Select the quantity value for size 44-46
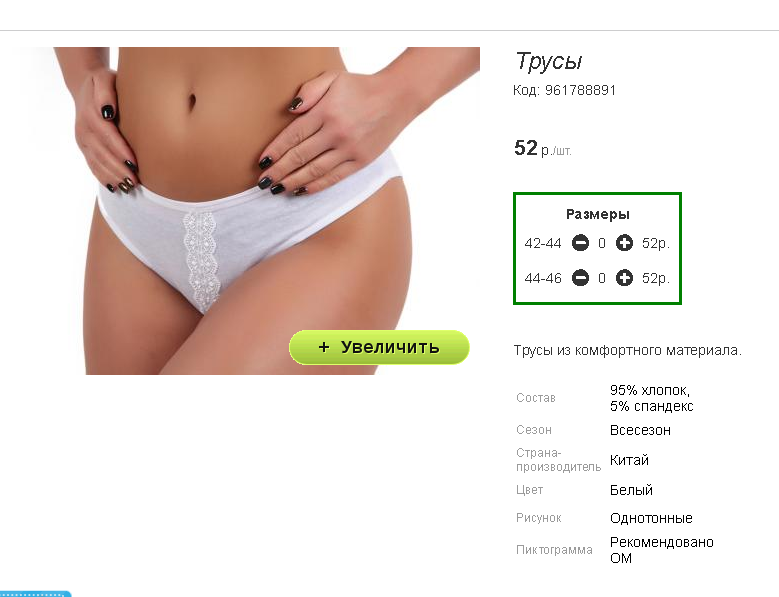Screen dimensions: 779x597 pos(602,278)
